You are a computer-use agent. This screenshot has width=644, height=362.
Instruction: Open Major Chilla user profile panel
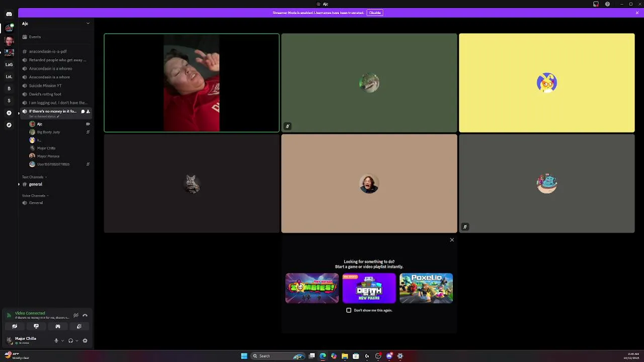pos(27,340)
